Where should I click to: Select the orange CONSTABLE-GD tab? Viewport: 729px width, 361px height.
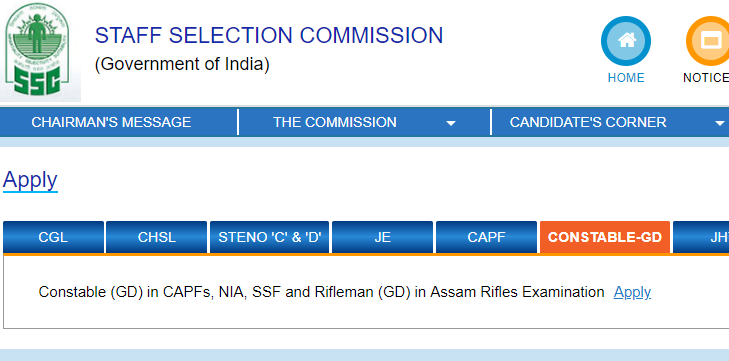click(605, 237)
